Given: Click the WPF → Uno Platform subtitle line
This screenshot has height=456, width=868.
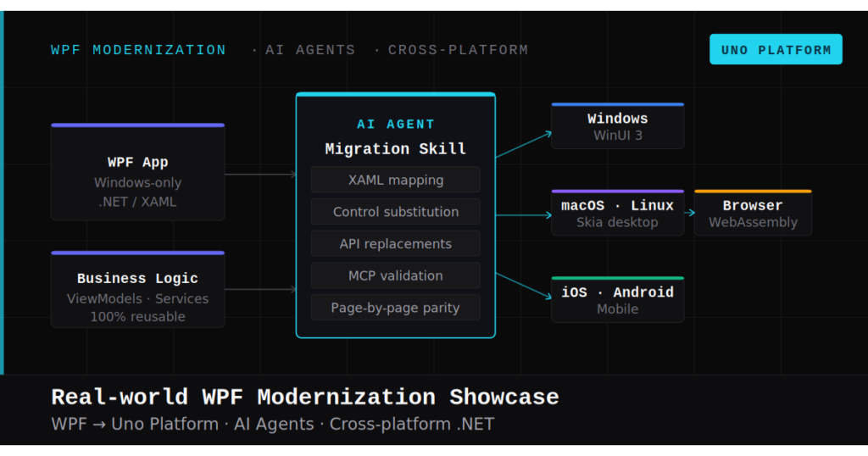Looking at the screenshot, I should (273, 424).
